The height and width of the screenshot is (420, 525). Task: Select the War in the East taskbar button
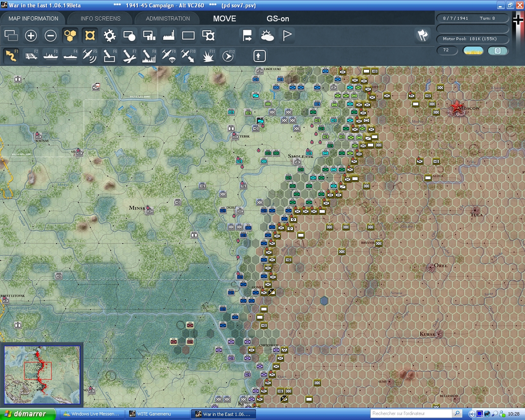click(x=223, y=414)
